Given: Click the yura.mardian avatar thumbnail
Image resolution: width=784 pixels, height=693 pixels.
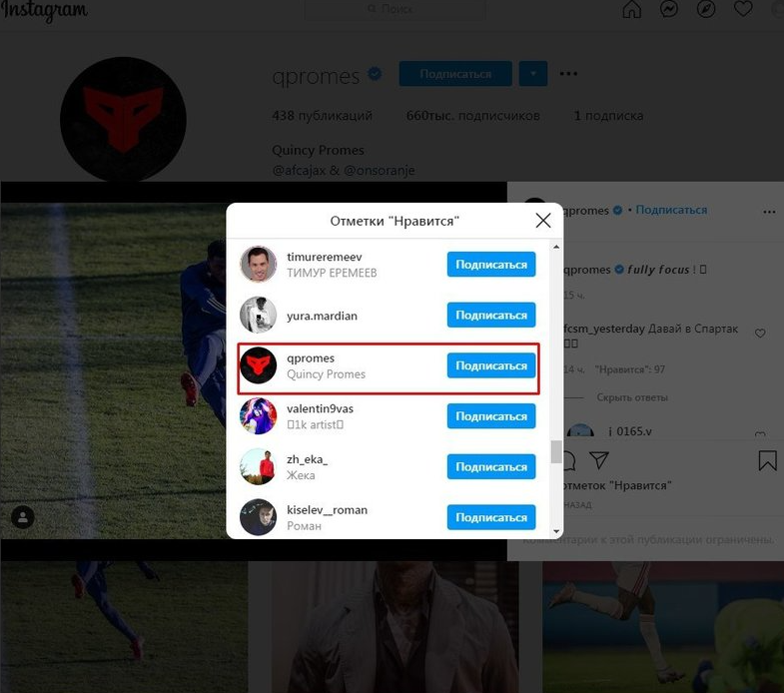Looking at the screenshot, I should 258,316.
